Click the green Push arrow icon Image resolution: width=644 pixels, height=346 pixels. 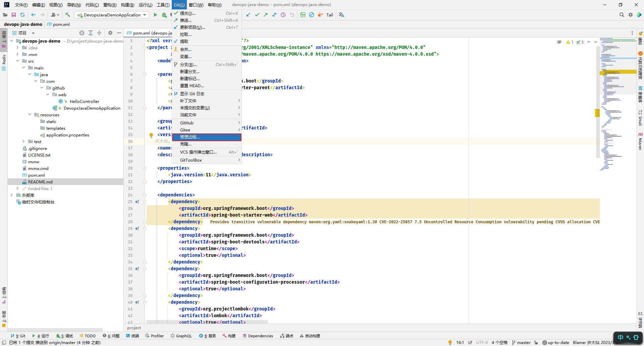coord(266,15)
